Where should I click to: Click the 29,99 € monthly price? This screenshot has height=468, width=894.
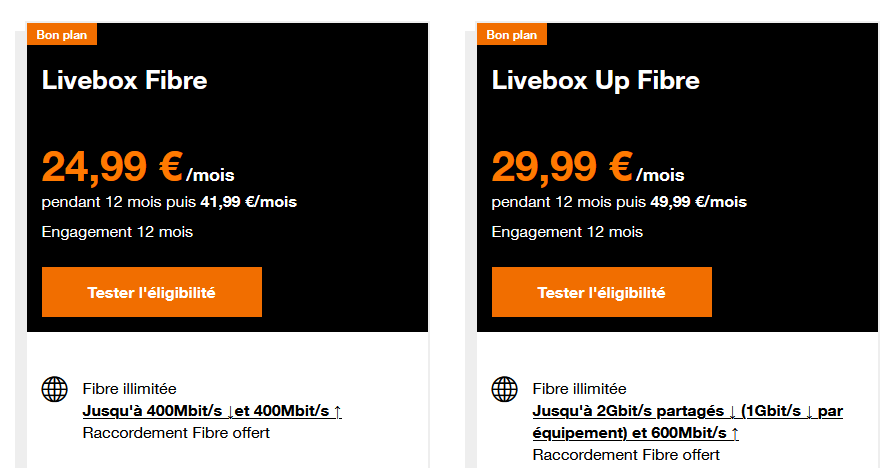tap(588, 167)
